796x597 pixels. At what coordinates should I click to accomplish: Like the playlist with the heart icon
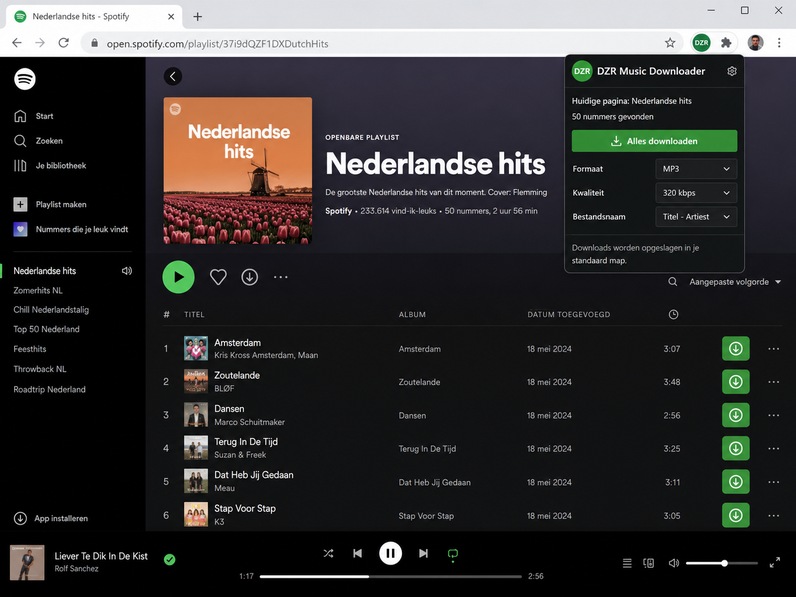tap(218, 277)
